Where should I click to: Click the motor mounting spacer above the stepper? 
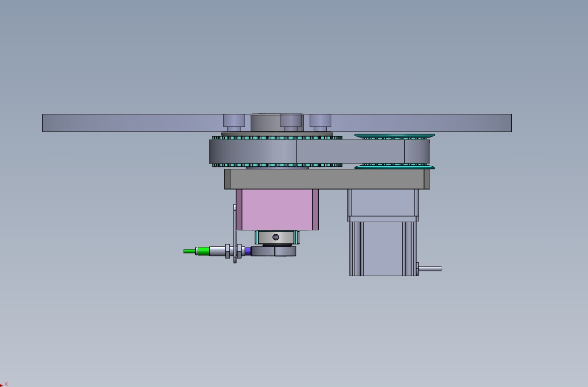point(383,205)
